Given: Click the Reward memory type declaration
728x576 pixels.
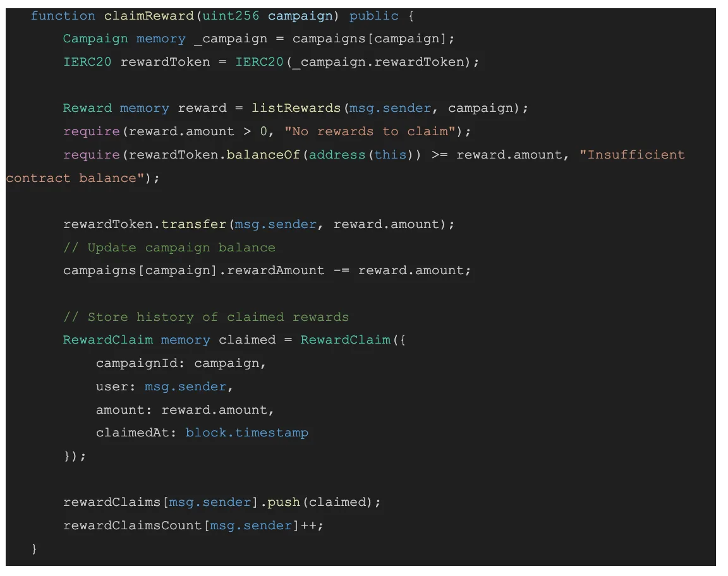Looking at the screenshot, I should 116,108.
